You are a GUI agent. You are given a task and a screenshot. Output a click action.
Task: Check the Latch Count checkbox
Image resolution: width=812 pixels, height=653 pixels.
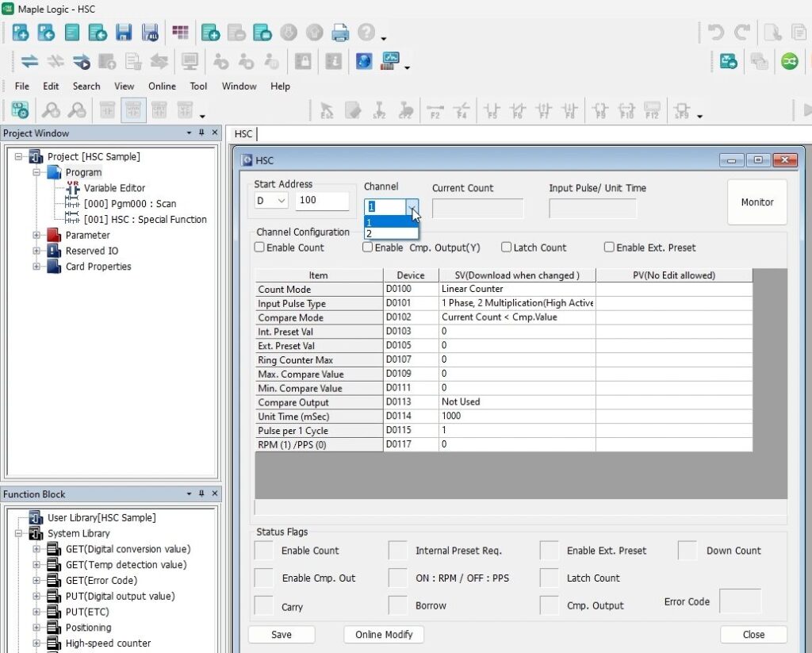point(507,248)
